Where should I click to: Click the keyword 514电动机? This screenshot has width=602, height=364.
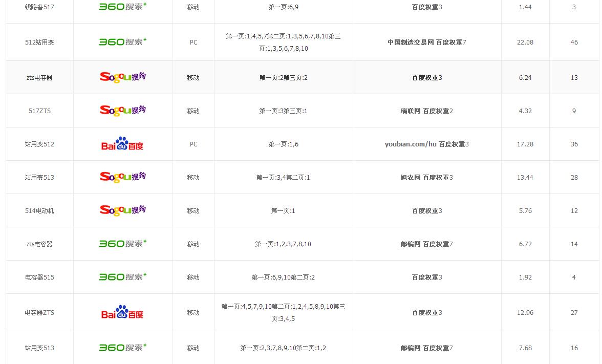point(39,211)
